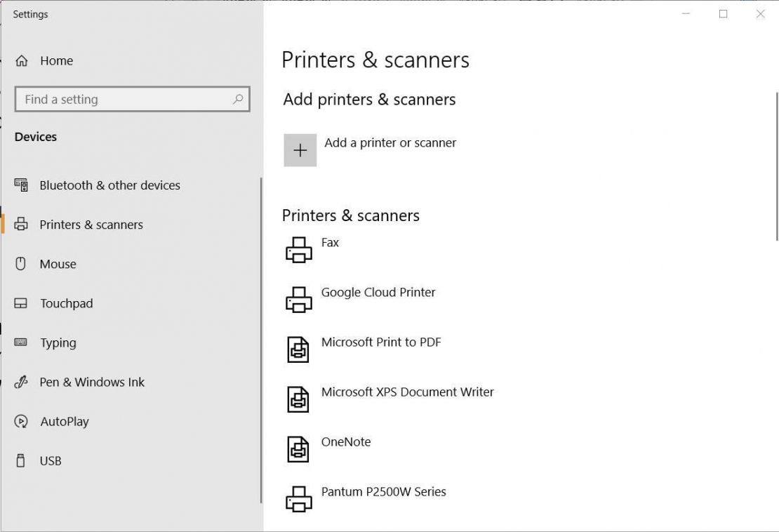The image size is (779, 532).
Task: Select the Google Cloud Printer icon
Action: [x=299, y=300]
